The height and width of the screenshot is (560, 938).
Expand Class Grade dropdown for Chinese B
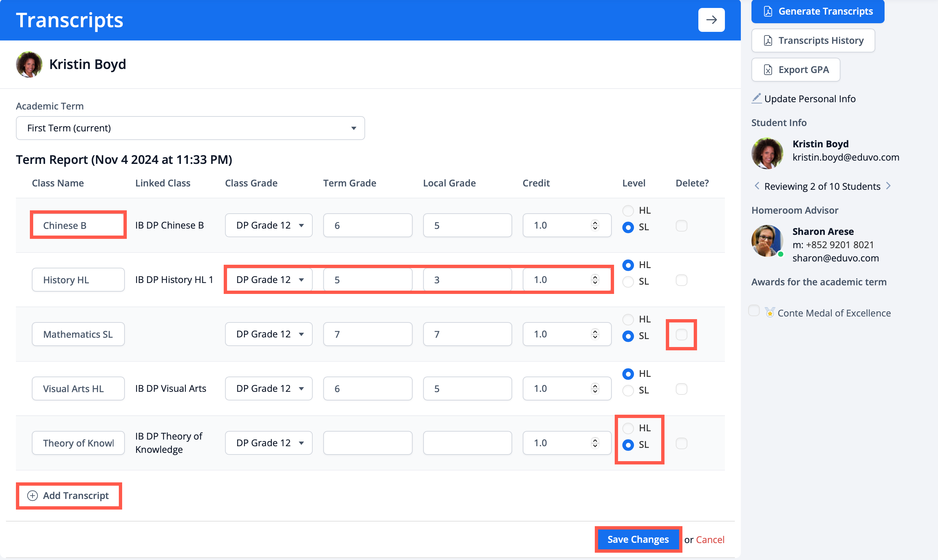269,225
